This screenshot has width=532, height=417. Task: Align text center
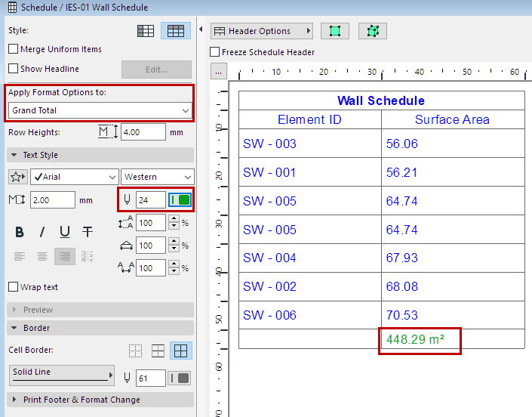42,256
